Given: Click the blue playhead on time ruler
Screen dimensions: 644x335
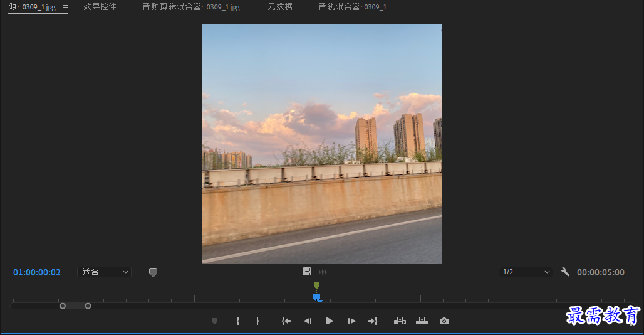Looking at the screenshot, I should 317,297.
